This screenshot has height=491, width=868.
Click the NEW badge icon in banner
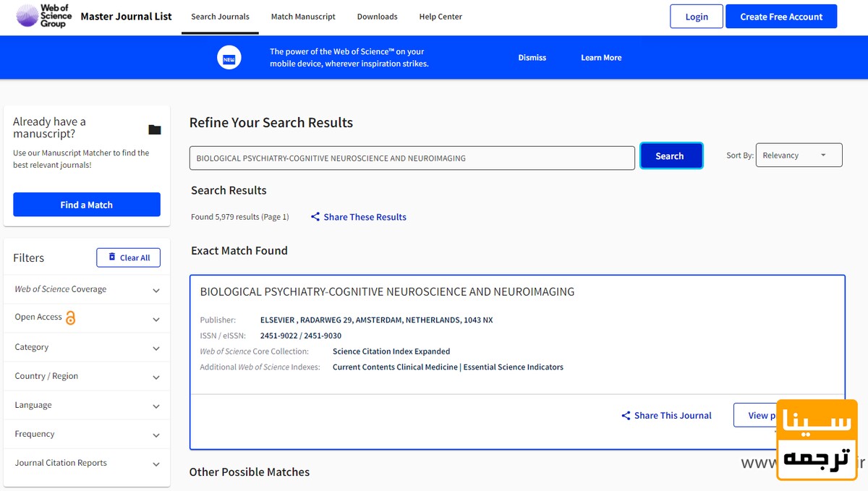coord(229,58)
